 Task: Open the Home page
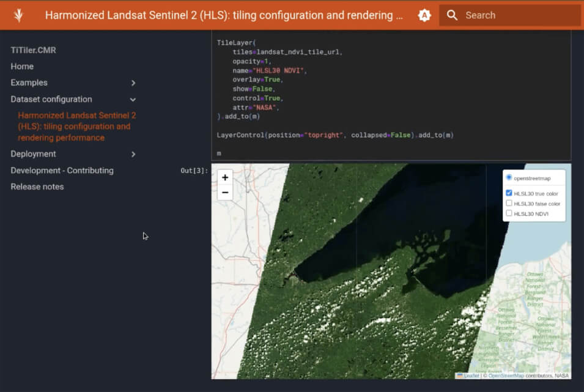pyautogui.click(x=22, y=66)
